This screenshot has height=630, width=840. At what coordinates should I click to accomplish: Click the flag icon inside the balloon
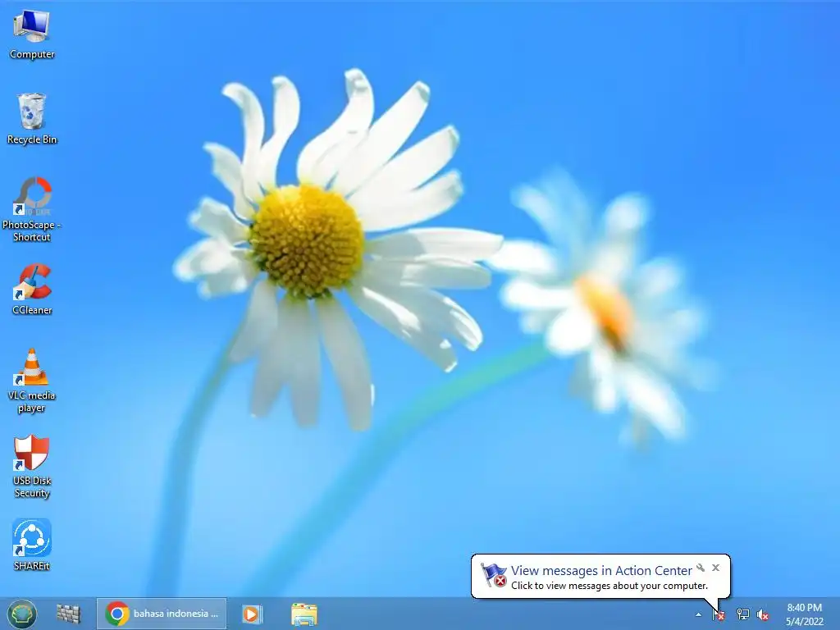tap(493, 575)
